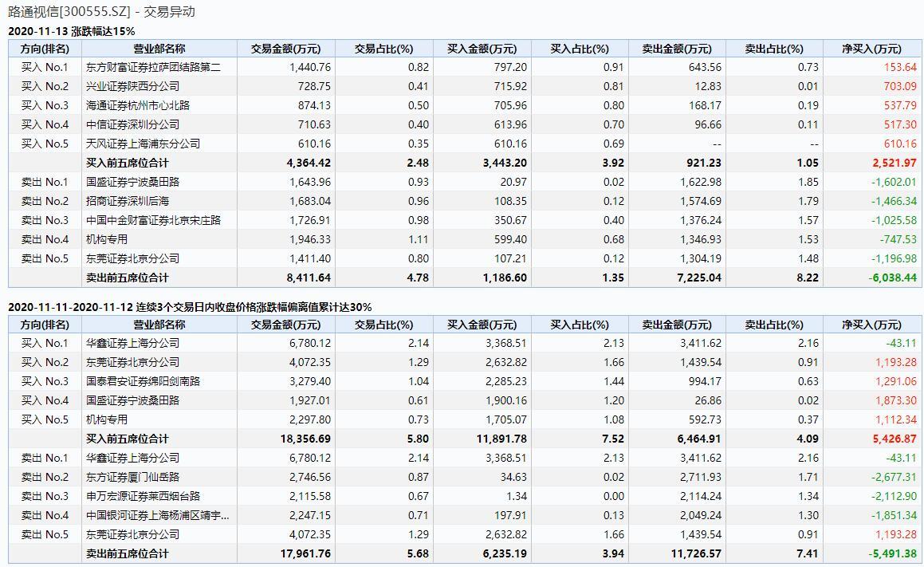Click net buy value 537.79

click(x=900, y=105)
